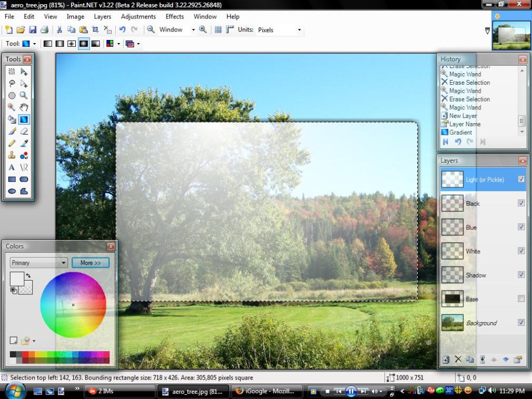This screenshot has height=399, width=532.
Task: Click the Undo arrow in toolbar
Action: tap(122, 30)
